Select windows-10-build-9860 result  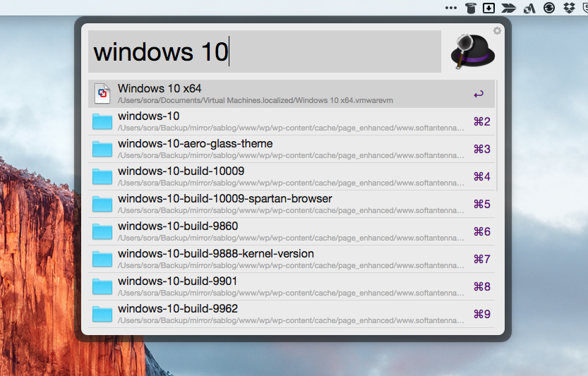[x=292, y=231]
